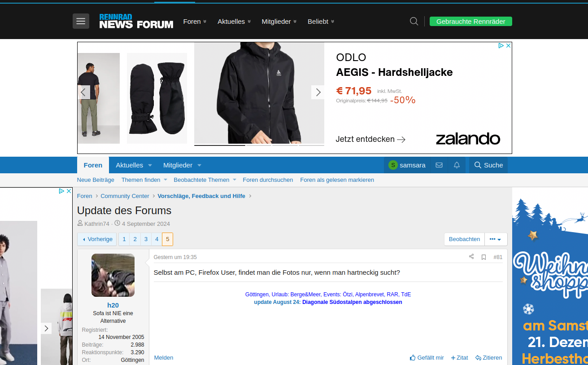Open Aktuelles in blue navigation bar
The image size is (588, 365).
(x=129, y=165)
